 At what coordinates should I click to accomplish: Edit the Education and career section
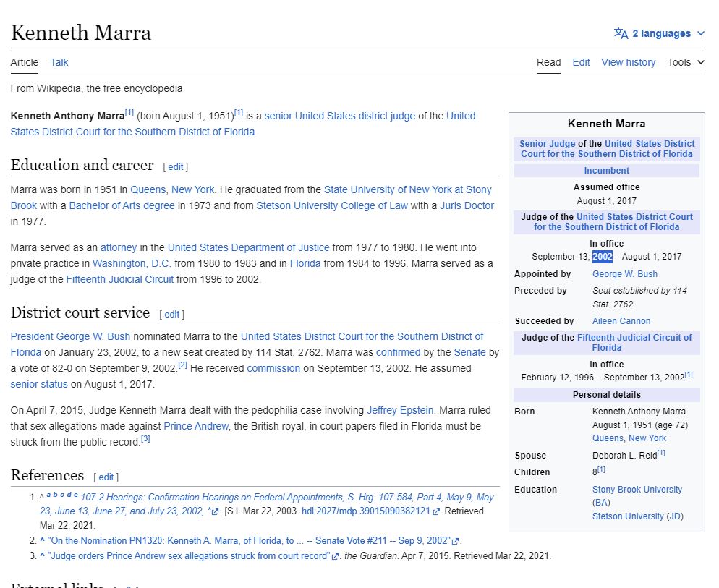pos(176,167)
